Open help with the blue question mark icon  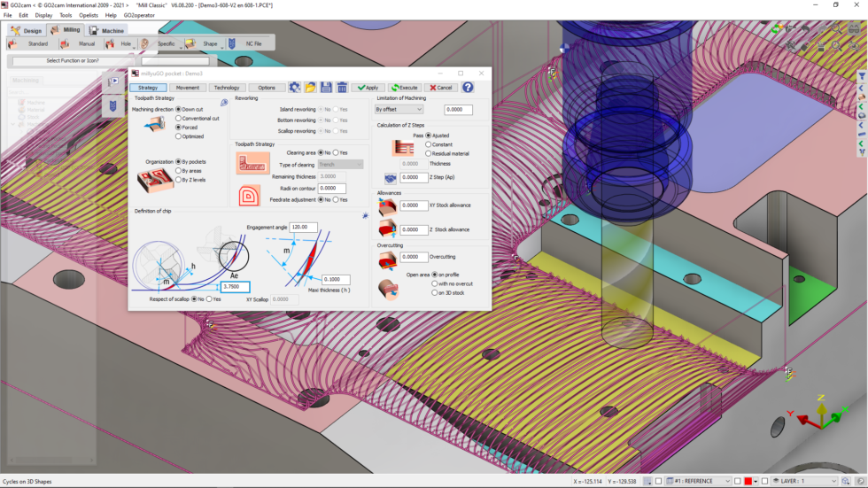tap(468, 88)
